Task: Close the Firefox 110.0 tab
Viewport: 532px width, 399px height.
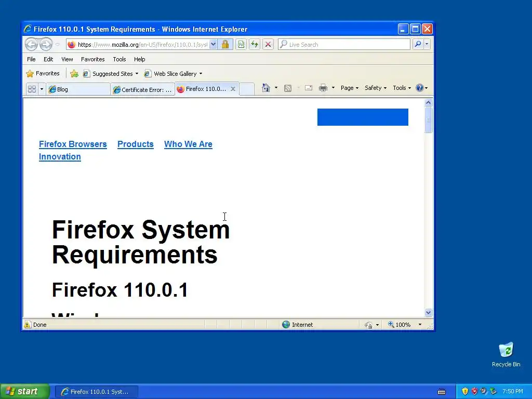Action: [233, 89]
